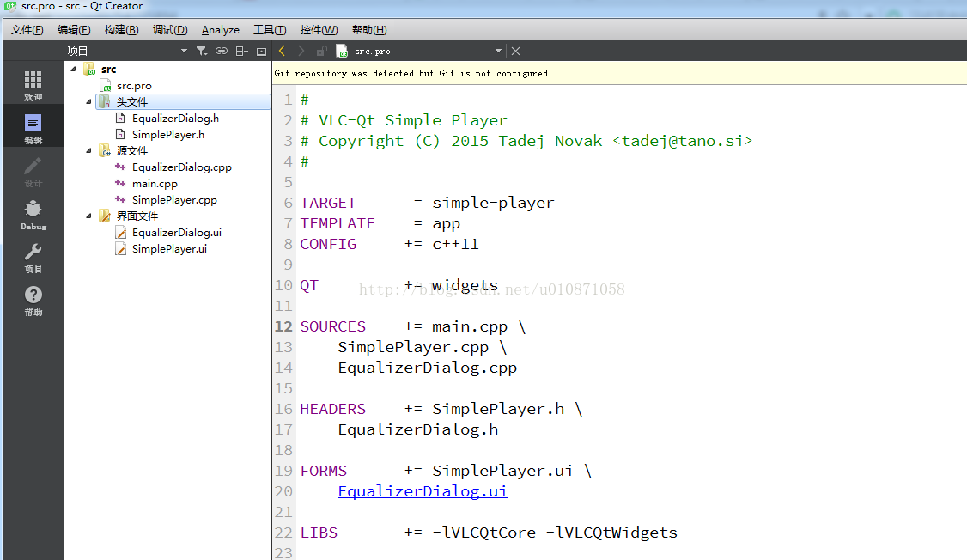Click the CONFIG keyword on line 8
This screenshot has height=560, width=967.
tap(328, 244)
